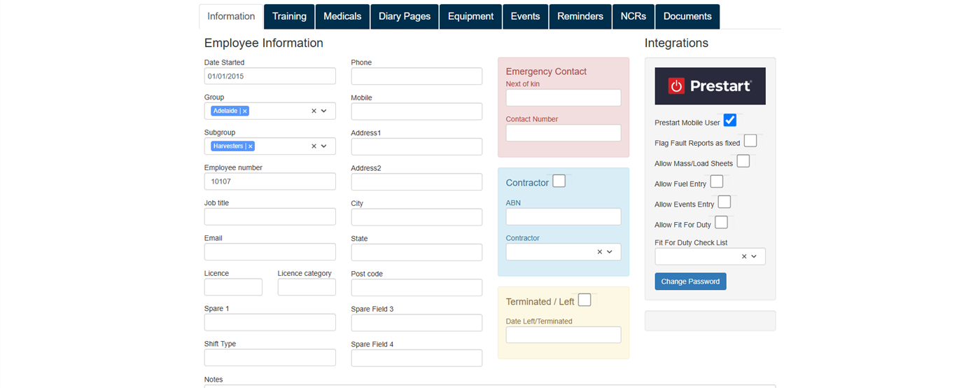Tick the Allow Events Entry checkbox
This screenshot has height=388, width=980.
pos(724,202)
